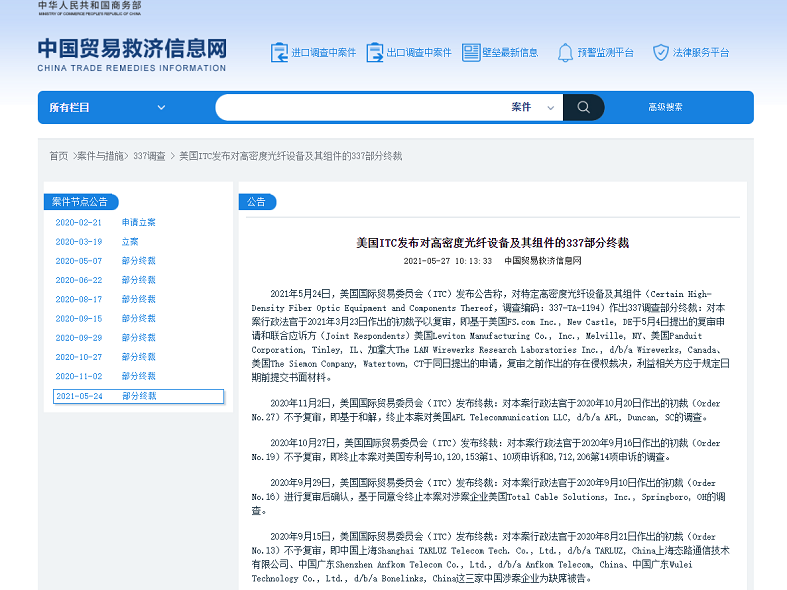Image resolution: width=787 pixels, height=590 pixels.
Task: Click current breadcrumb 美国ITC发布对高密度光纤设备
Action: point(291,156)
